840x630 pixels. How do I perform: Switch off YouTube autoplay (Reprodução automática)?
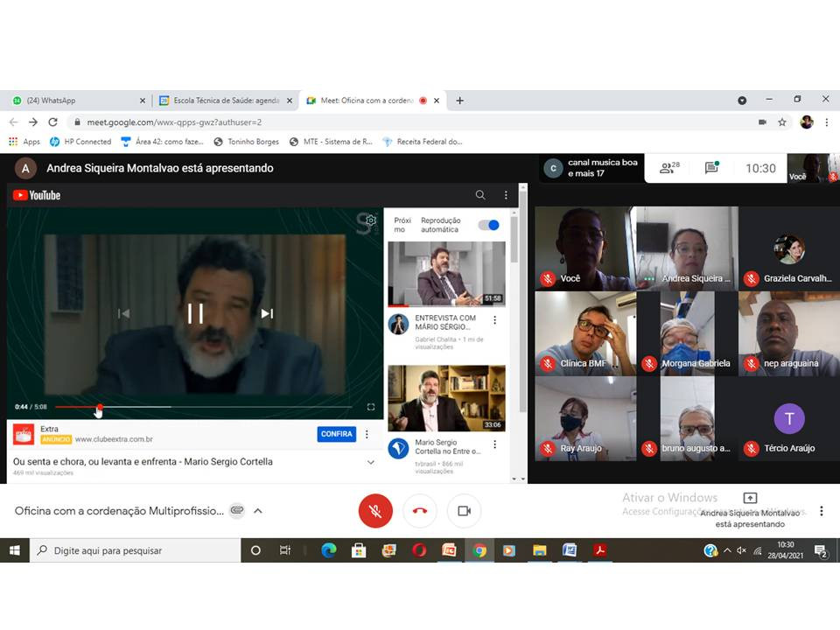(488, 225)
